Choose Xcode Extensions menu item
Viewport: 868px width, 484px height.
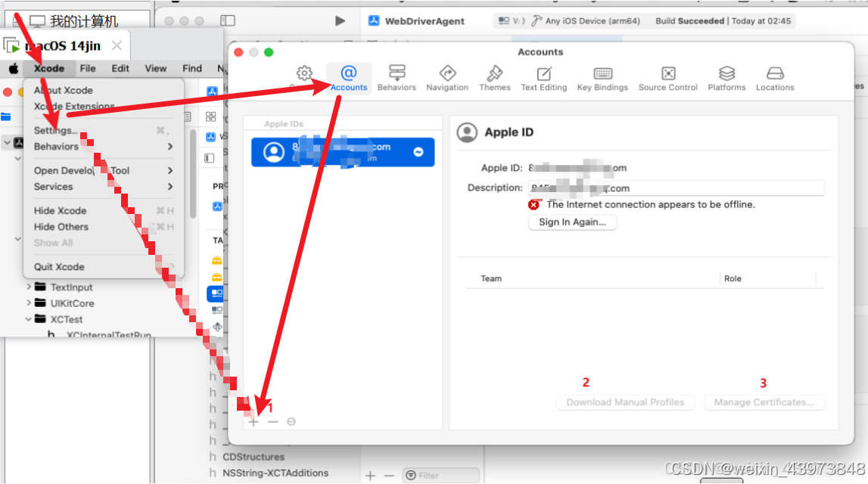click(104, 106)
